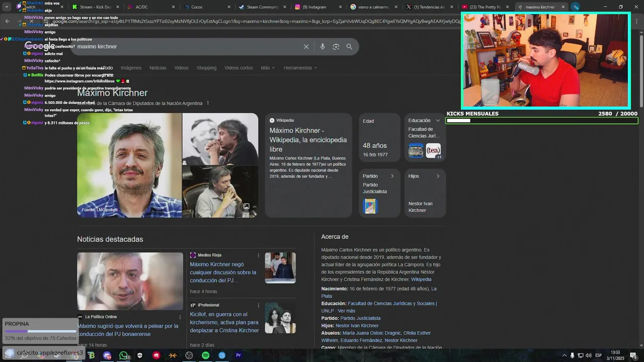Screen dimensions: 644x362
Task: Open the three-dot menu beside Máximo Kirchner title
Action: click(x=208, y=103)
